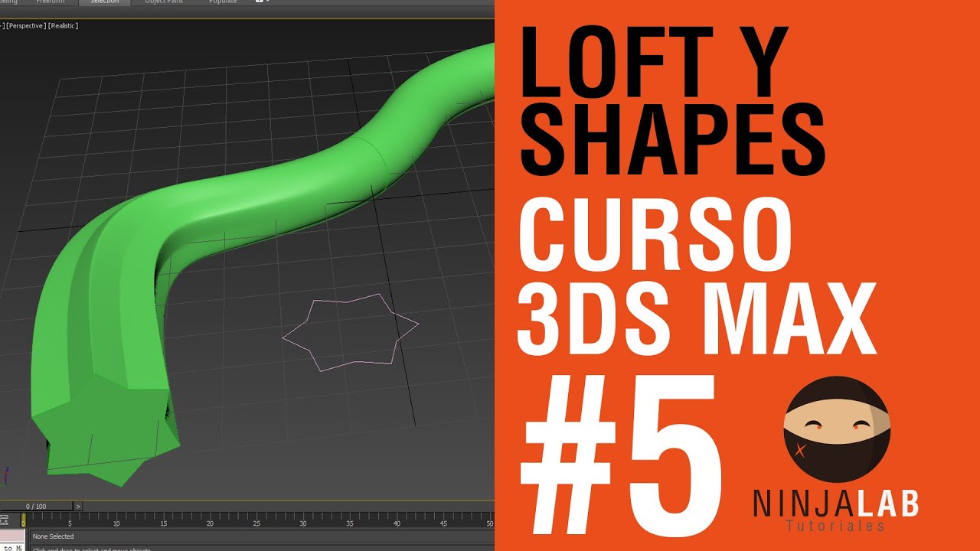
Task: Open the Realistic shading label menu
Action: 64,26
